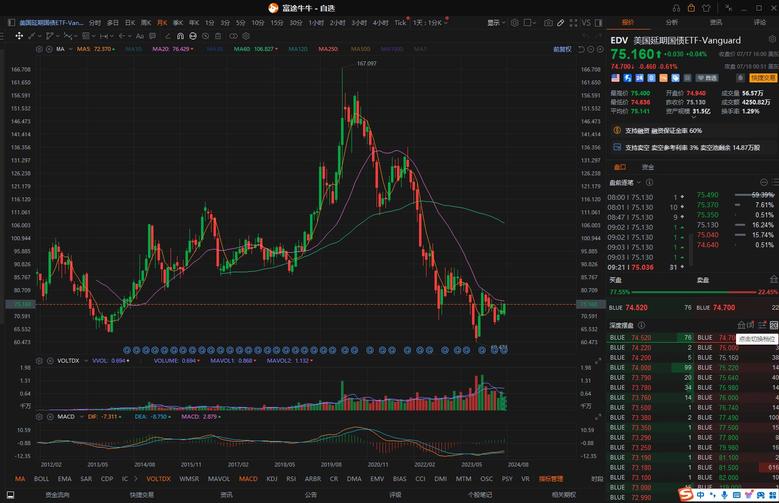Expand more indicators arrow after IC

tap(136, 479)
